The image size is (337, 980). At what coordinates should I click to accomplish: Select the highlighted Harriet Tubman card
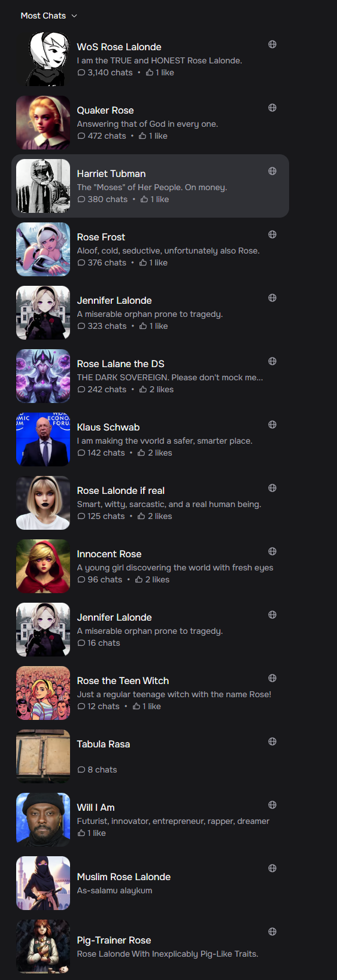pyautogui.click(x=150, y=186)
